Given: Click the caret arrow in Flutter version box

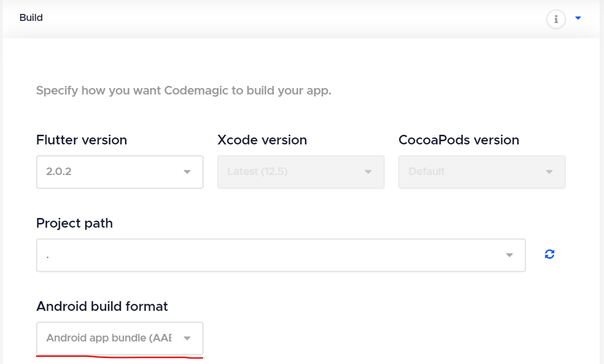Looking at the screenshot, I should 187,172.
